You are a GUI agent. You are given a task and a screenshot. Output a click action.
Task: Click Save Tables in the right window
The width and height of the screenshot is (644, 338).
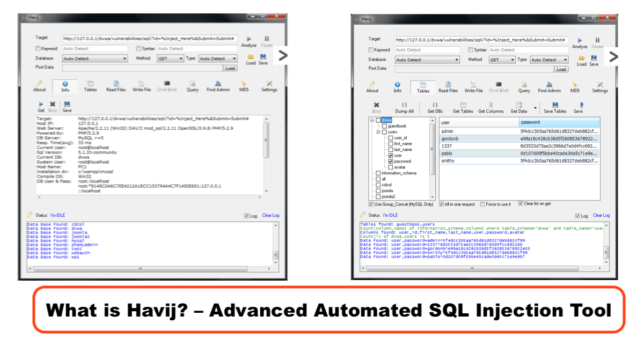(555, 108)
